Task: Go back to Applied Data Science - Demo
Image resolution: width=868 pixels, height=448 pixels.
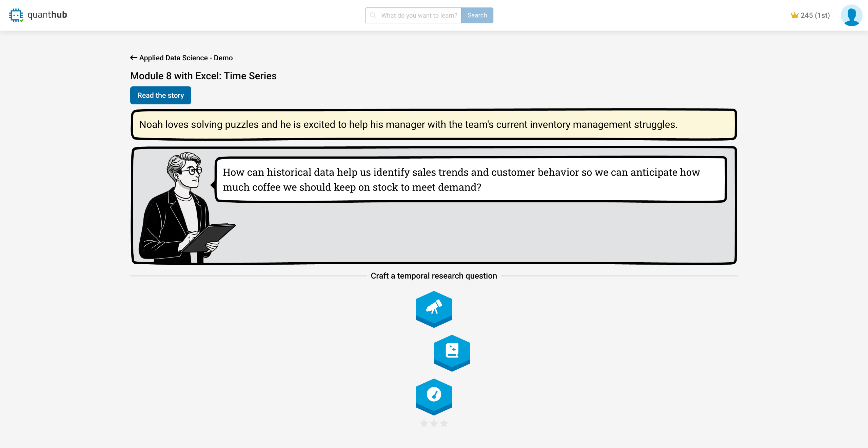Action: (186, 58)
